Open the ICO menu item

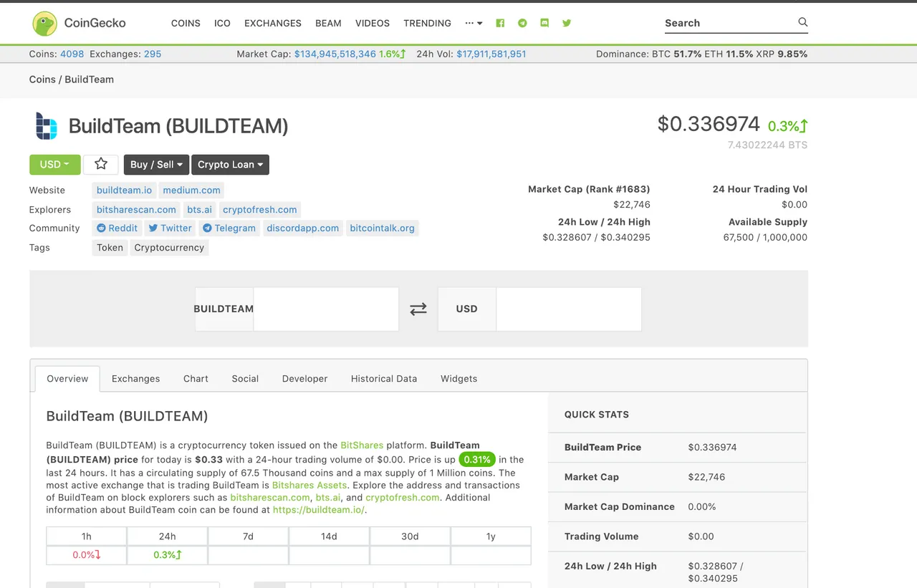222,23
